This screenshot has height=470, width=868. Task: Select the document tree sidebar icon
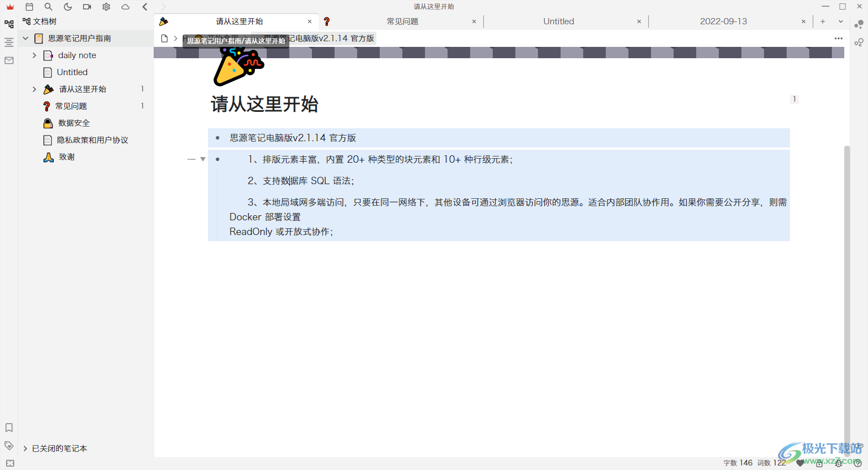pos(8,24)
